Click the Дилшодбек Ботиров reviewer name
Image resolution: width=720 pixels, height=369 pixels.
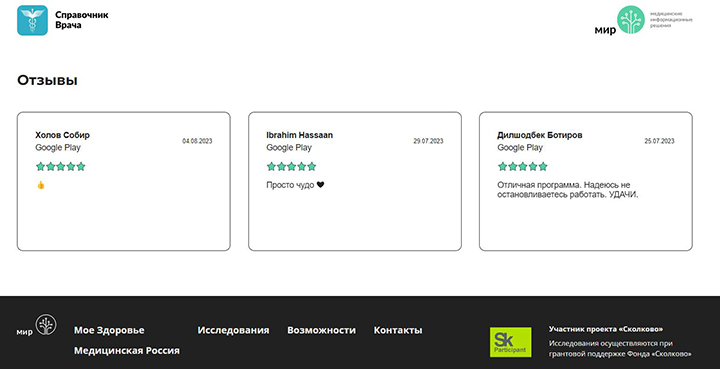540,135
